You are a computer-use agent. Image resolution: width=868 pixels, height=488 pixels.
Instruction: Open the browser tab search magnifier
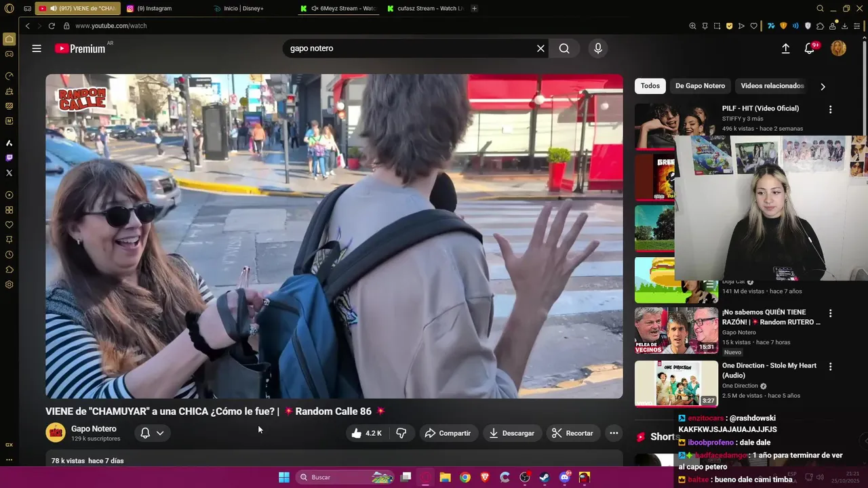820,9
